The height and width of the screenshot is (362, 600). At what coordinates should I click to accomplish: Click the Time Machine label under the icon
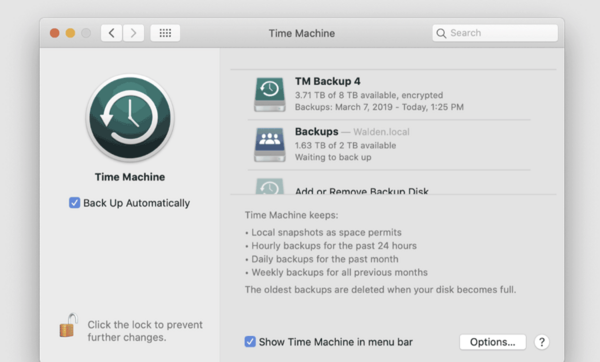coord(130,177)
